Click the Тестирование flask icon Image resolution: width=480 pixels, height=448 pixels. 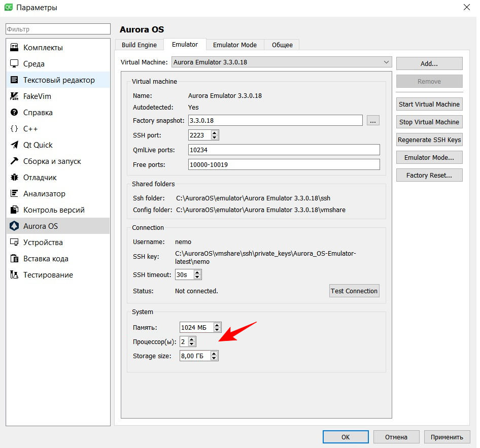(x=14, y=274)
